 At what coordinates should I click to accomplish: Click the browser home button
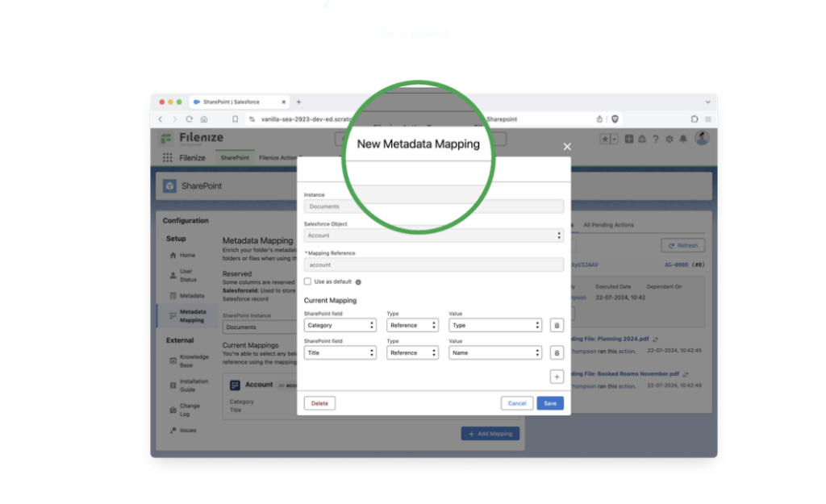point(204,119)
